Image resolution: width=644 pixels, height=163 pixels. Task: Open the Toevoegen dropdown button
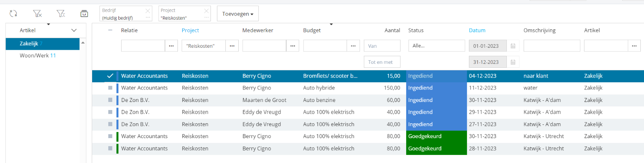click(x=238, y=14)
